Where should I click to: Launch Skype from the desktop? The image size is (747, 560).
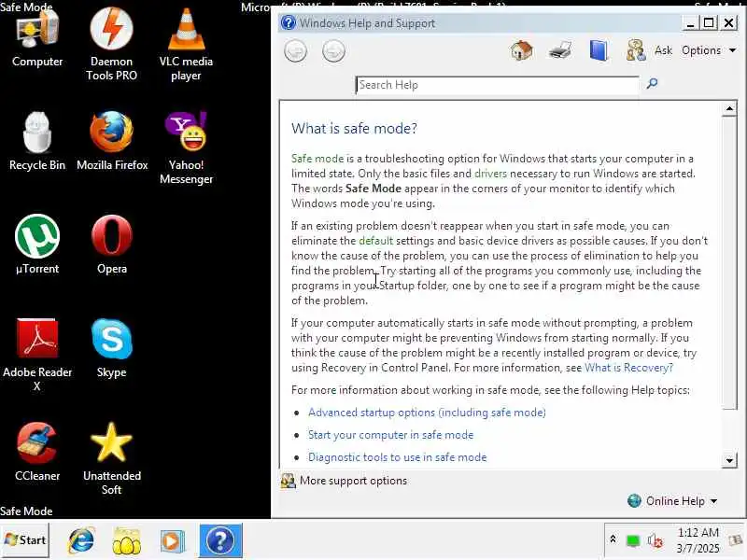pos(112,348)
